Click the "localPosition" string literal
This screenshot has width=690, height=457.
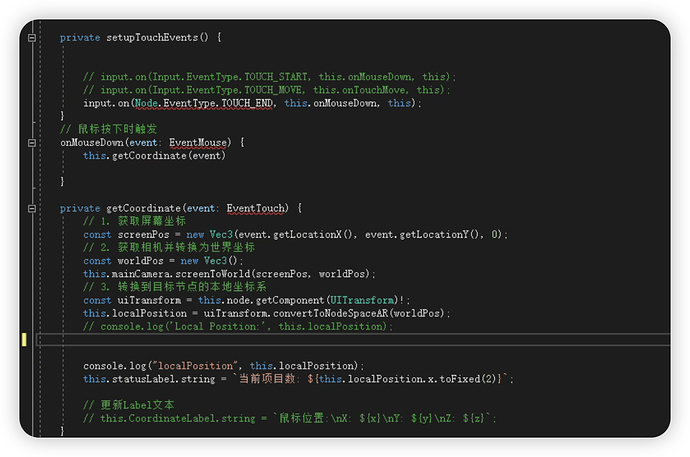point(195,366)
